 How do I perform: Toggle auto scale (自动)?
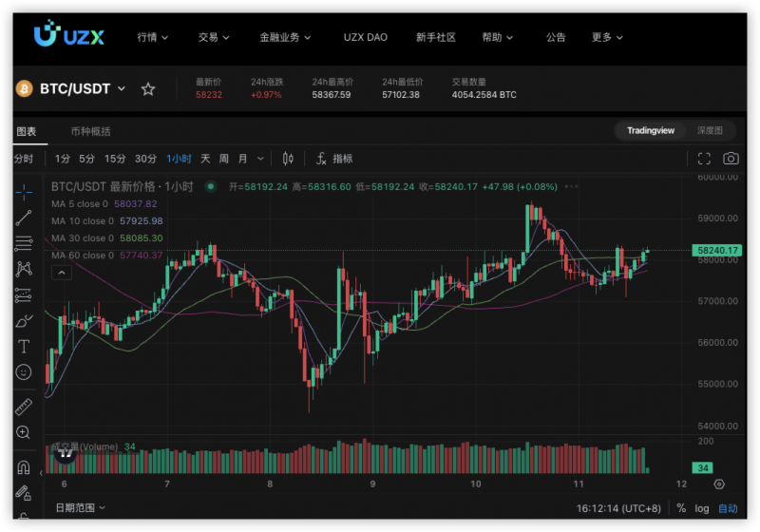[x=728, y=508]
